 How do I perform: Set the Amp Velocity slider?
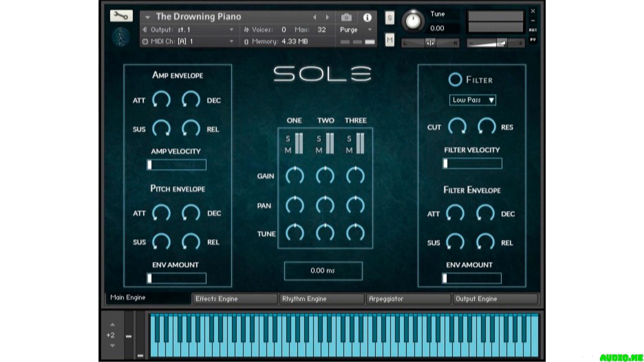pyautogui.click(x=176, y=165)
